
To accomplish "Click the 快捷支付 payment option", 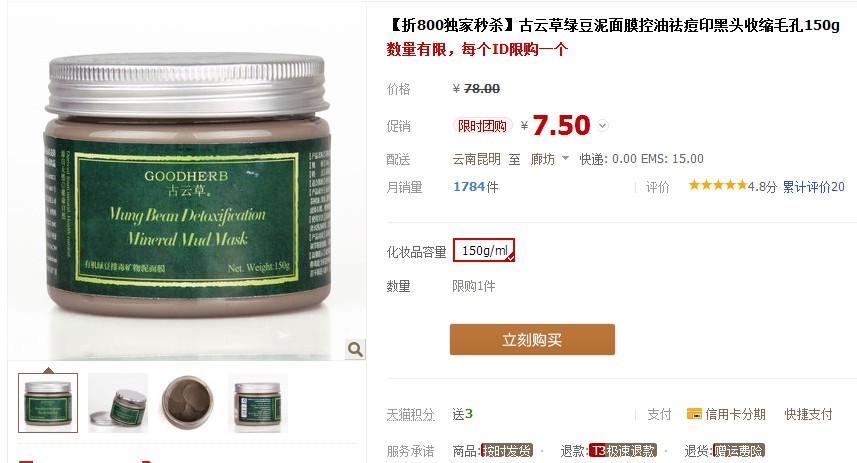I will [808, 414].
